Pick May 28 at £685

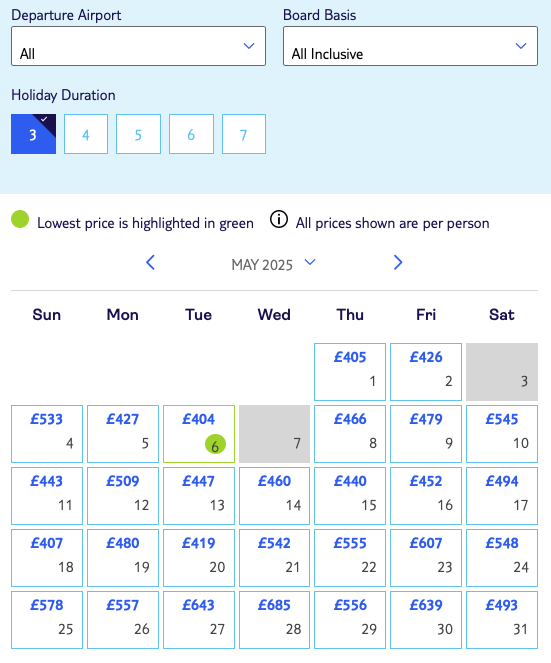274,620
